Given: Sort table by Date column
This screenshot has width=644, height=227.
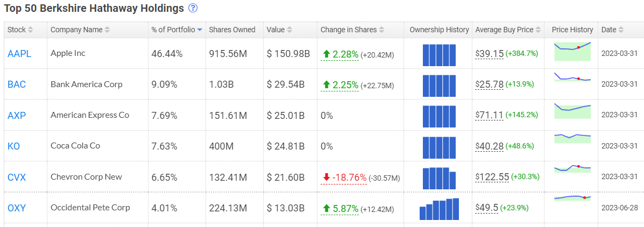Looking at the screenshot, I should pos(612,30).
